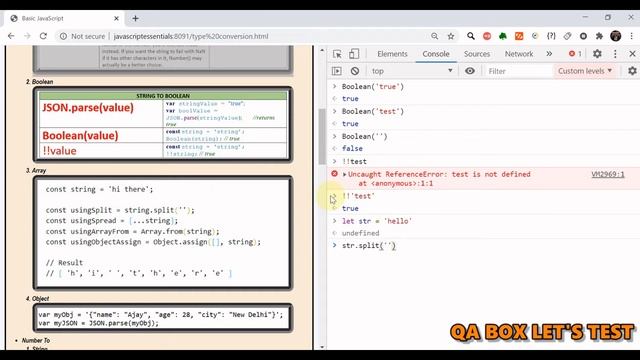Open the VM2969:1 source link
Image resolution: width=640 pixels, height=360 pixels.
(x=608, y=174)
